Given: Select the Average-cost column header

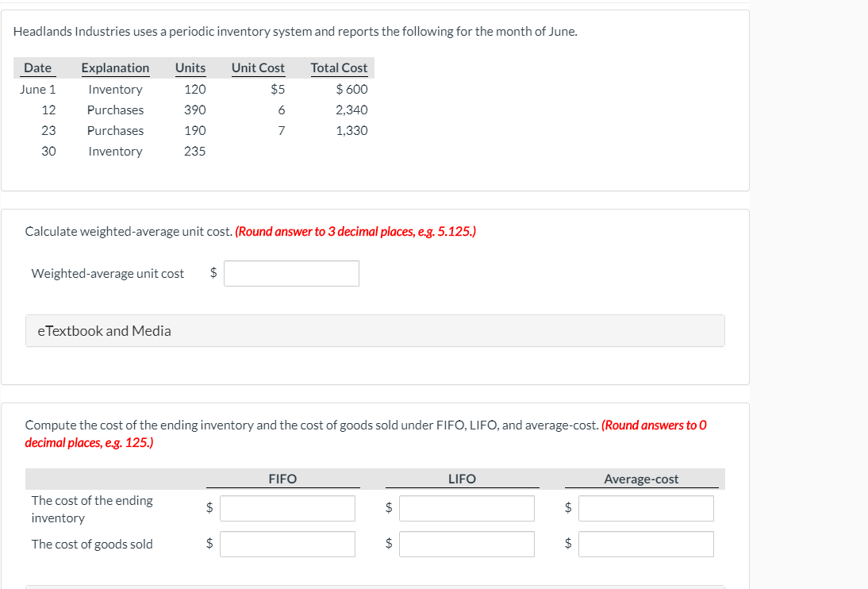Looking at the screenshot, I should (x=643, y=479).
